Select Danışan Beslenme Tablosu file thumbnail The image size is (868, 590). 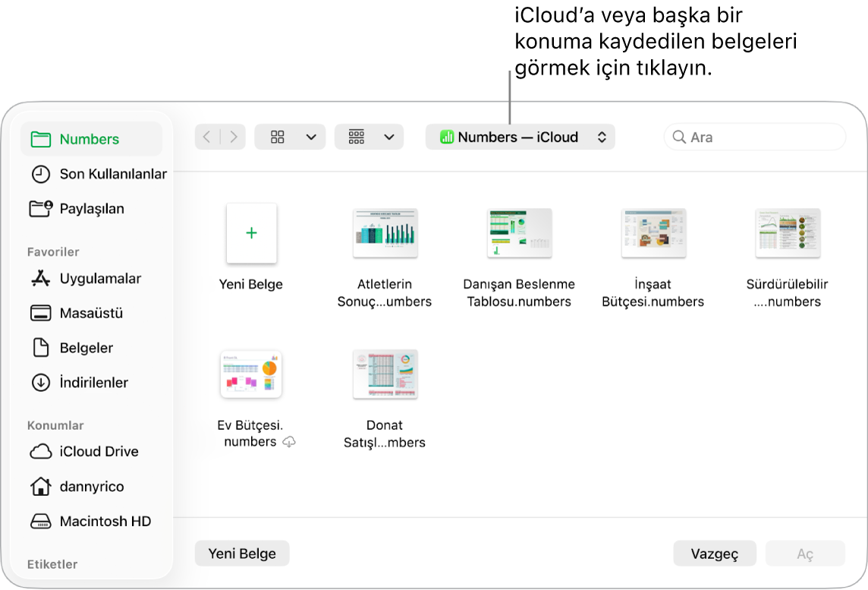(x=519, y=232)
